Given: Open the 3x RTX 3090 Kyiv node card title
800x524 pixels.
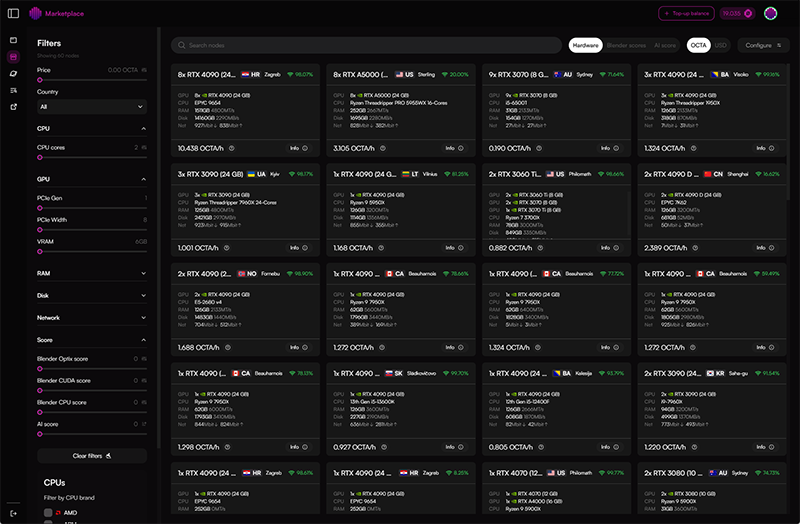Looking at the screenshot, I should click(210, 174).
